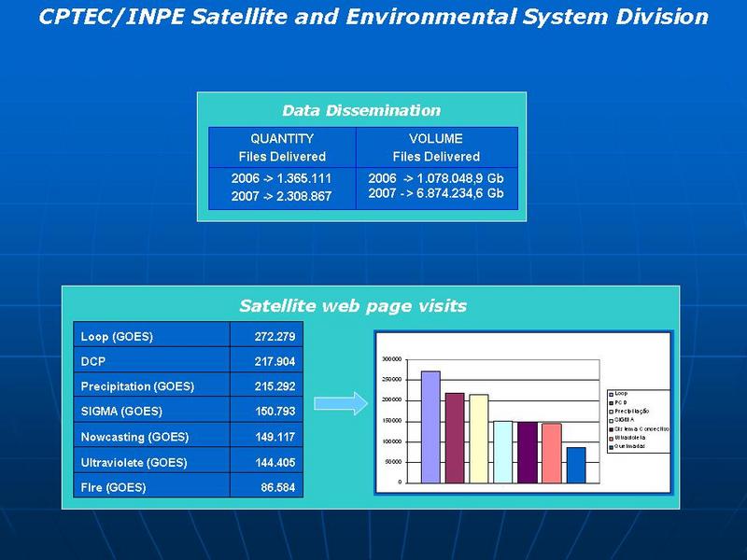Click the QUANTITY column header
Image resolution: width=747 pixels, height=560 pixels.
[x=282, y=138]
